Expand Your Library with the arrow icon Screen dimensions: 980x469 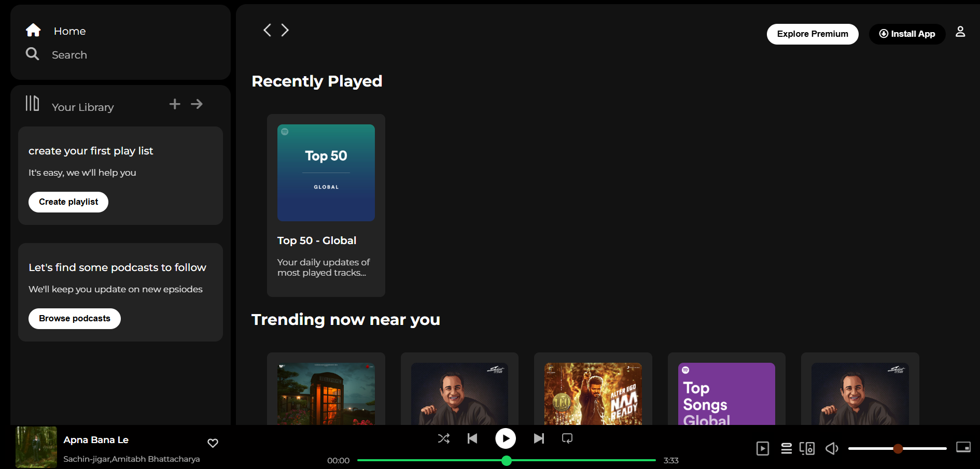point(197,104)
